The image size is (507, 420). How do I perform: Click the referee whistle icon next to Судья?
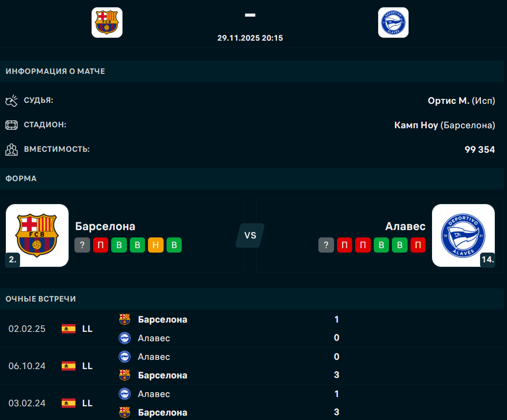pyautogui.click(x=12, y=100)
